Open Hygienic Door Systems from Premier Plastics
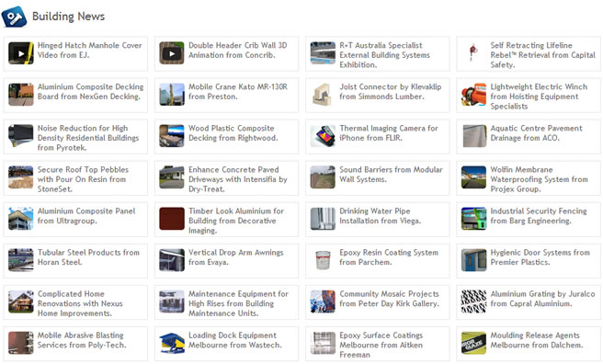This screenshot has width=603, height=364. tap(540, 257)
